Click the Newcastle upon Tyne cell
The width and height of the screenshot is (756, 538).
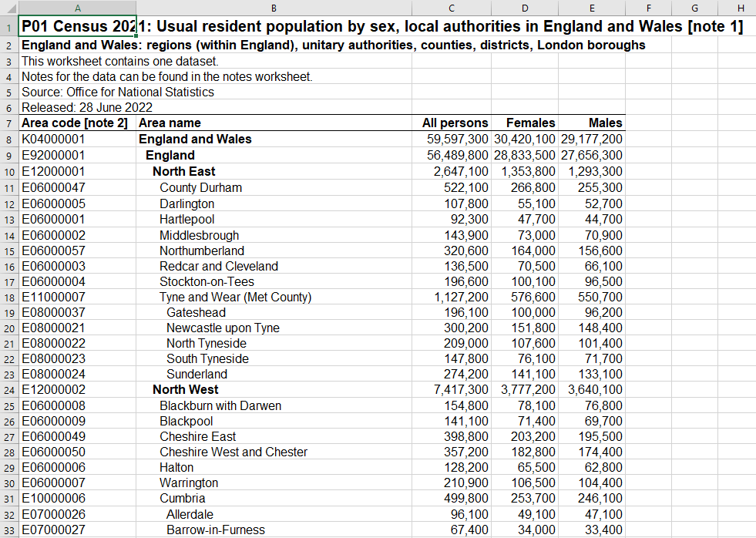click(231, 328)
